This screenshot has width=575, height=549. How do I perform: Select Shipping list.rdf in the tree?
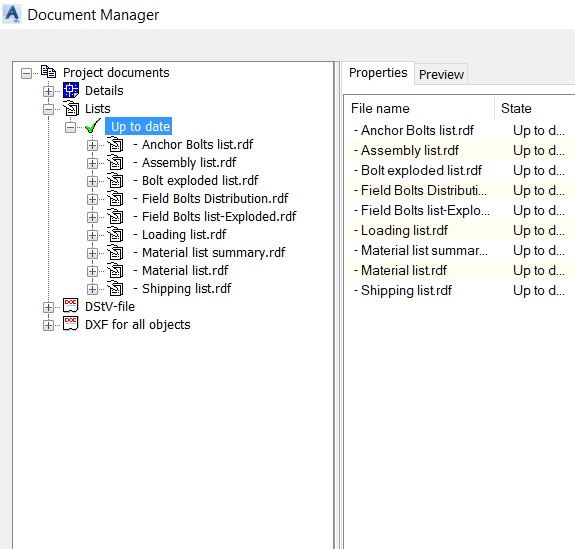click(182, 288)
